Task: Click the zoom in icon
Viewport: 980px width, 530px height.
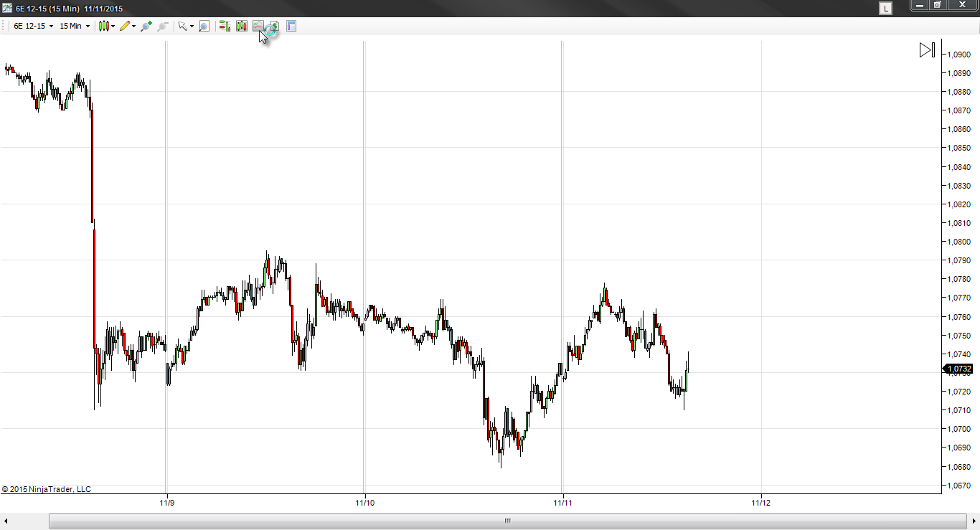Action: point(146,26)
